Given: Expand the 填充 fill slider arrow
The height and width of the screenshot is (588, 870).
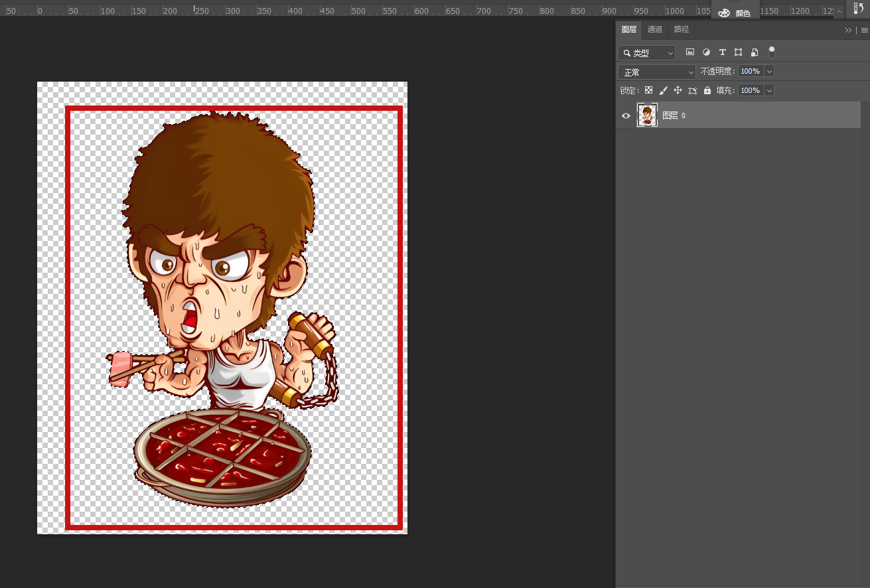Looking at the screenshot, I should pos(769,90).
